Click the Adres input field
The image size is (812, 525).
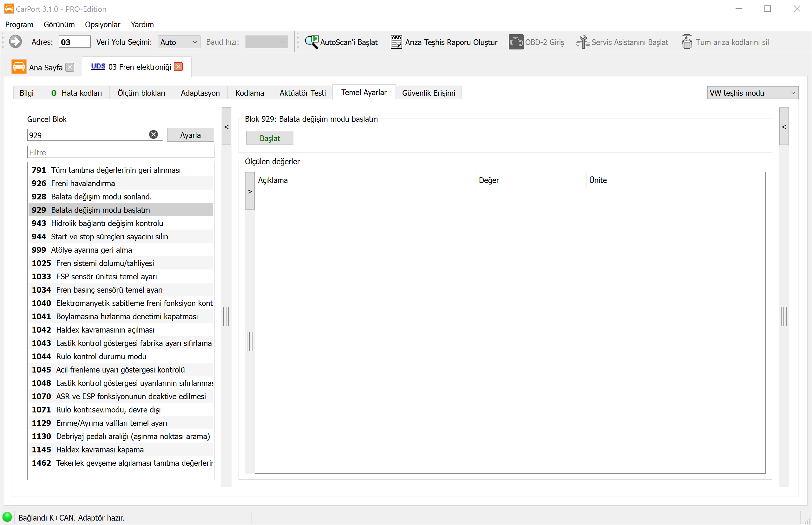tap(75, 42)
